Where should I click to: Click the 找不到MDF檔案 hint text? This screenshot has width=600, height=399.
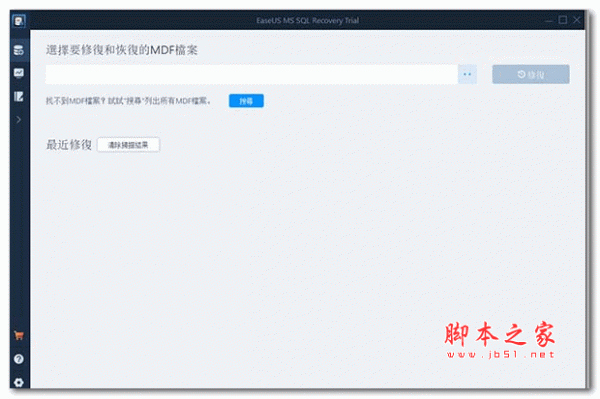coord(128,101)
